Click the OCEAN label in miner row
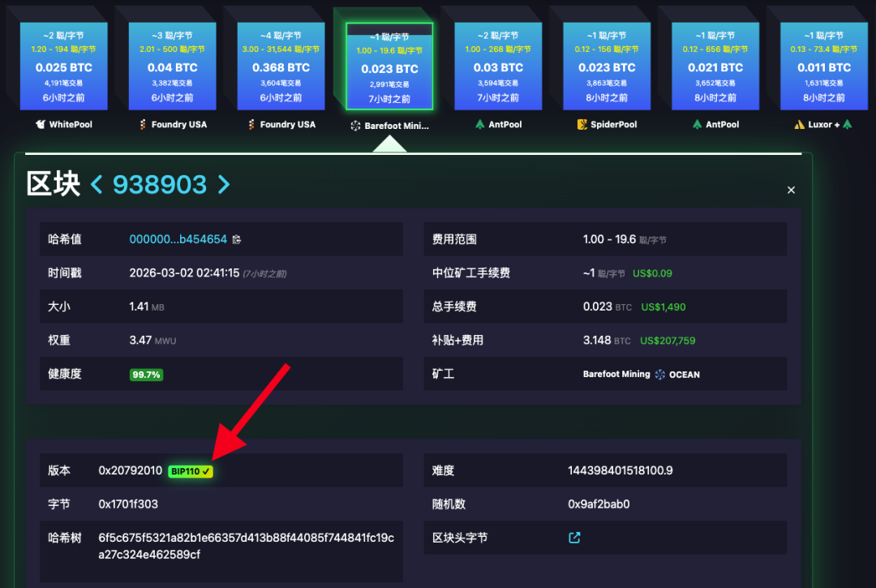The image size is (876, 588). tap(685, 375)
